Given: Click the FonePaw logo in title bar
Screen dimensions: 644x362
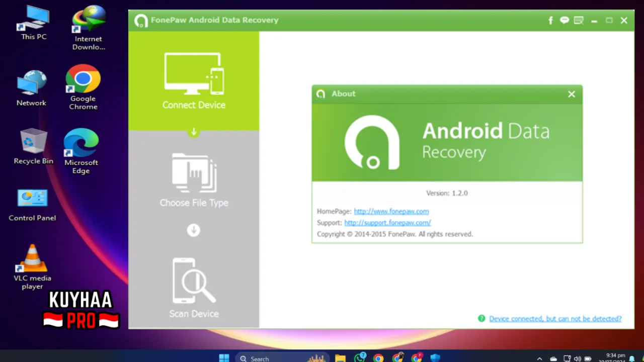Looking at the screenshot, I should click(141, 21).
